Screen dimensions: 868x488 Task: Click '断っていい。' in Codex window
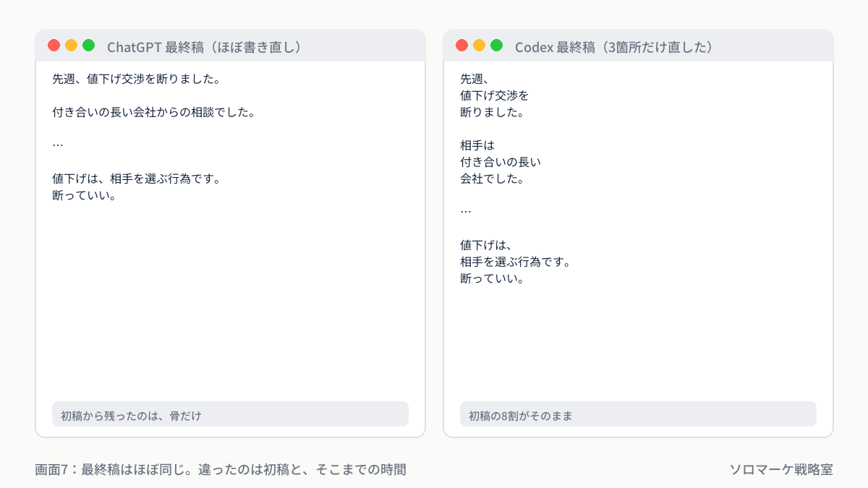coord(493,278)
